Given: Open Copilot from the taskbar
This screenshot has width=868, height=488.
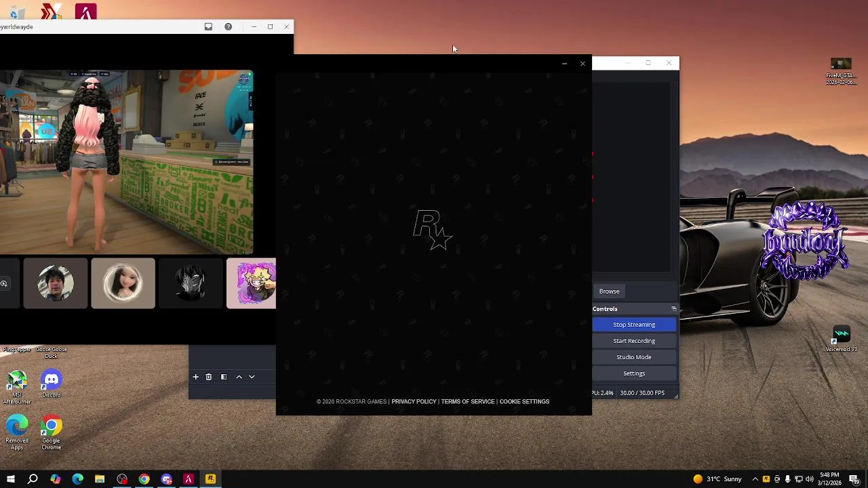Looking at the screenshot, I should [x=55, y=479].
